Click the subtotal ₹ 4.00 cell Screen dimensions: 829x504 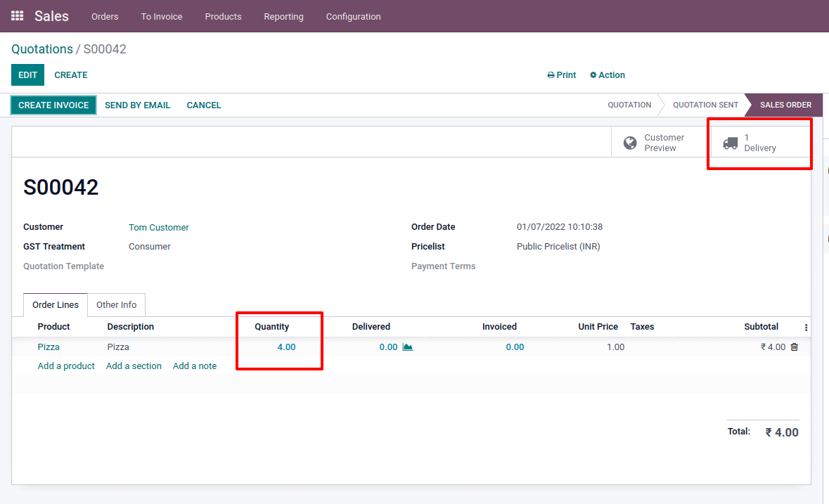click(773, 347)
